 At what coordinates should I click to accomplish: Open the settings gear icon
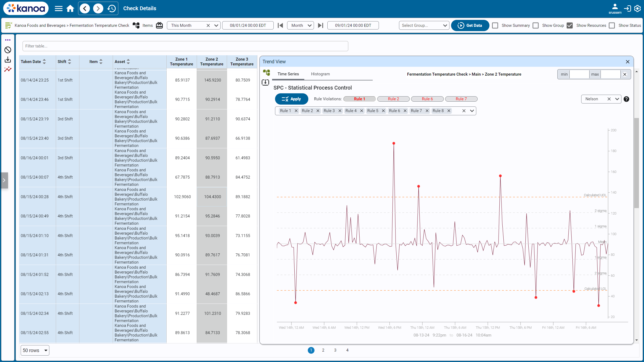tap(638, 9)
